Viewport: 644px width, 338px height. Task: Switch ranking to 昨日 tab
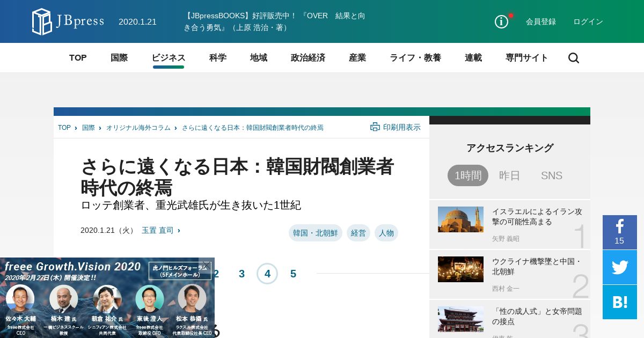510,175
